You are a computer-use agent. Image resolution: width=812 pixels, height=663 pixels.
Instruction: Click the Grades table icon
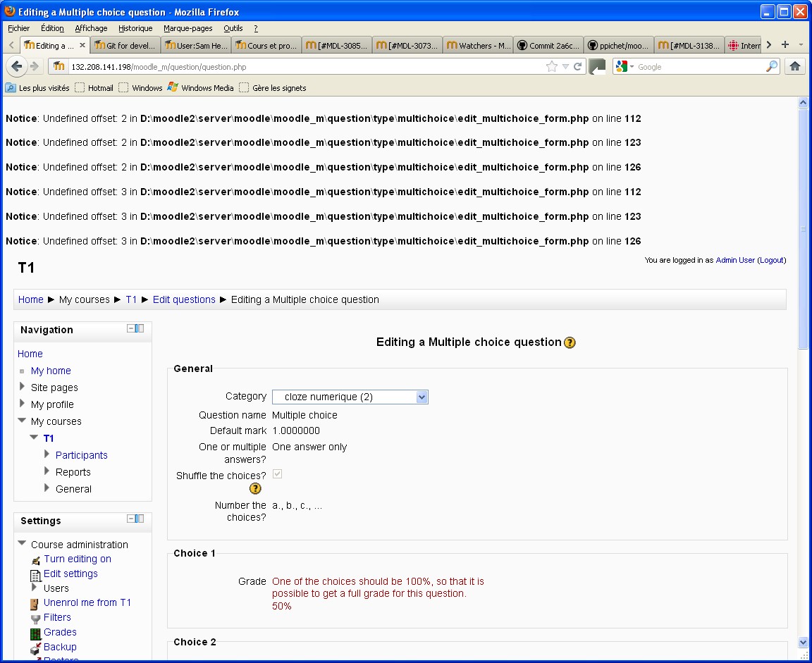click(36, 633)
